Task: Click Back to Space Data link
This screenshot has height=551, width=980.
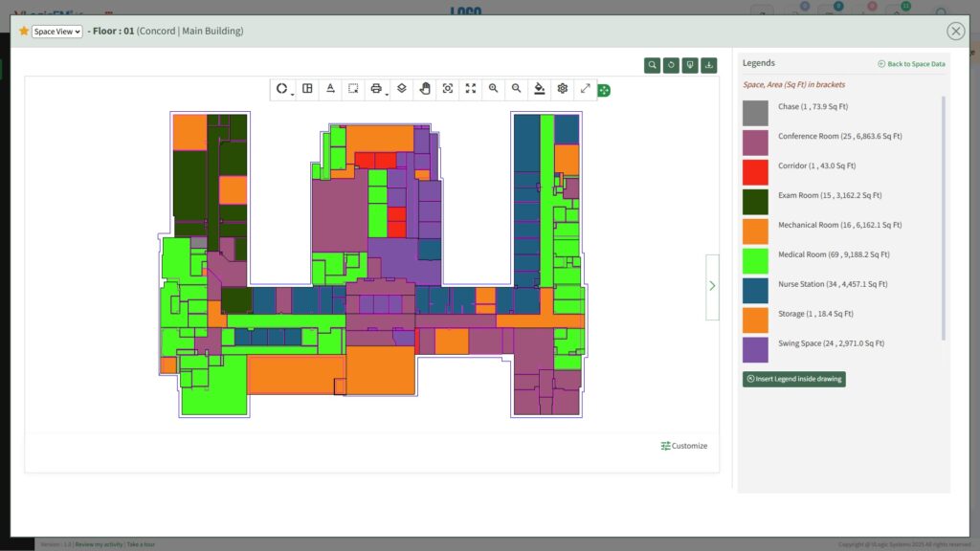Action: click(x=911, y=64)
